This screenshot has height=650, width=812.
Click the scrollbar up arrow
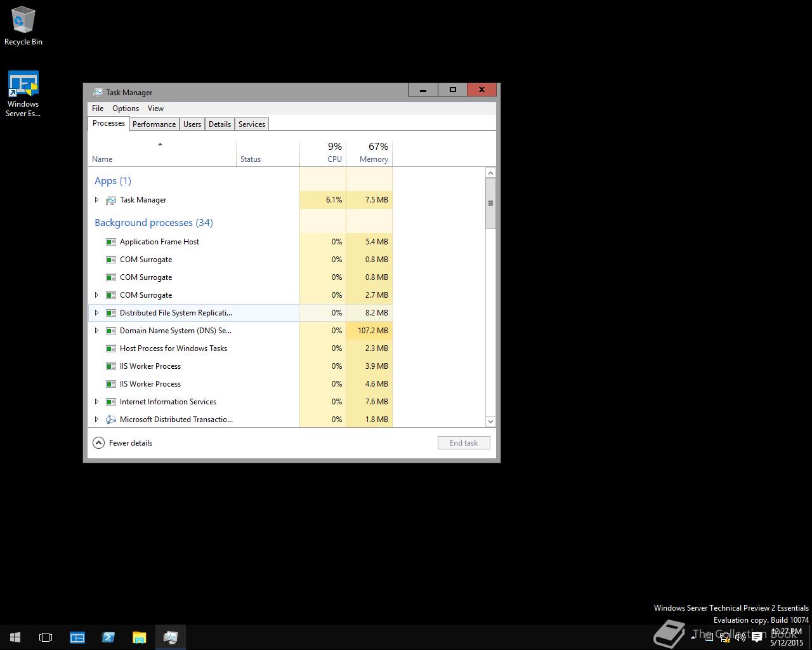490,173
